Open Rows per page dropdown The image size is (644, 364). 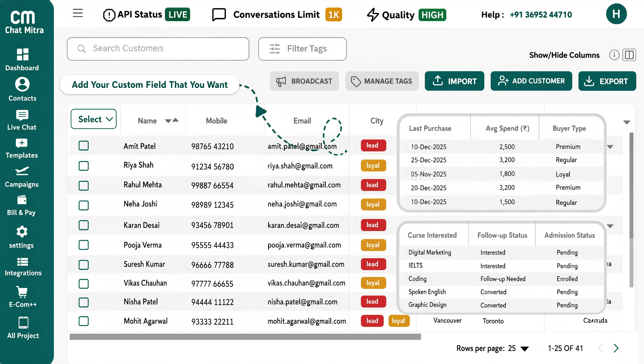(524, 349)
